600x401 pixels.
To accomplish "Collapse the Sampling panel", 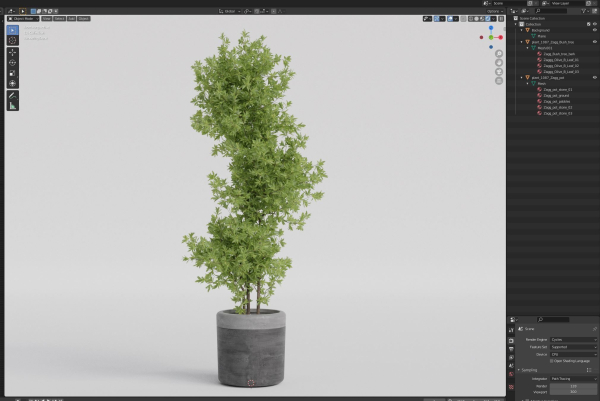I will click(519, 370).
